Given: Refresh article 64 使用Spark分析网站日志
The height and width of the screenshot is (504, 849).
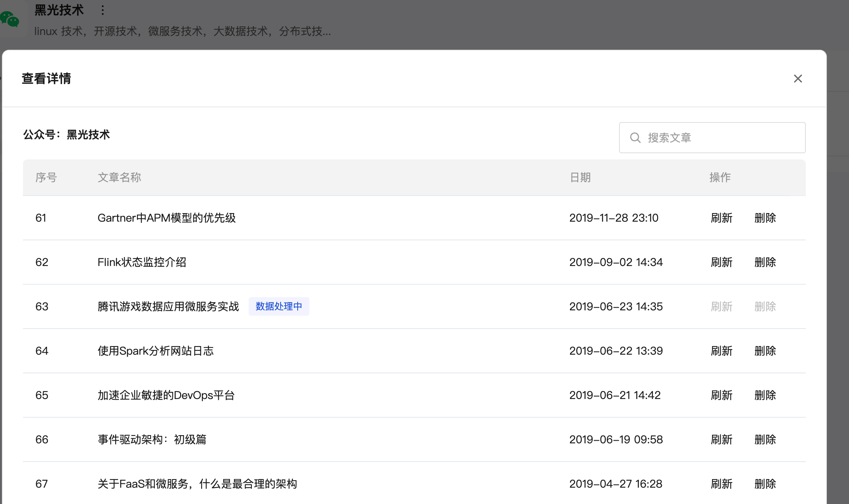Looking at the screenshot, I should pyautogui.click(x=721, y=351).
